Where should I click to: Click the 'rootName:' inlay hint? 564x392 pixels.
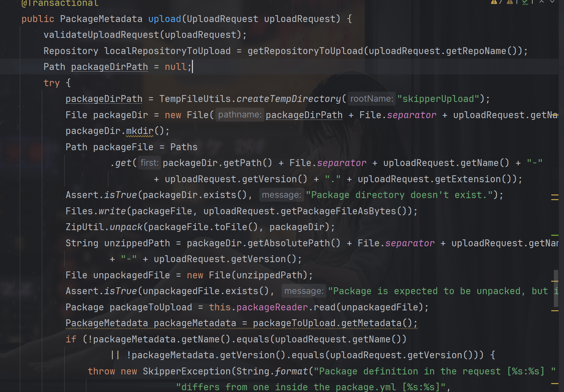tap(371, 99)
